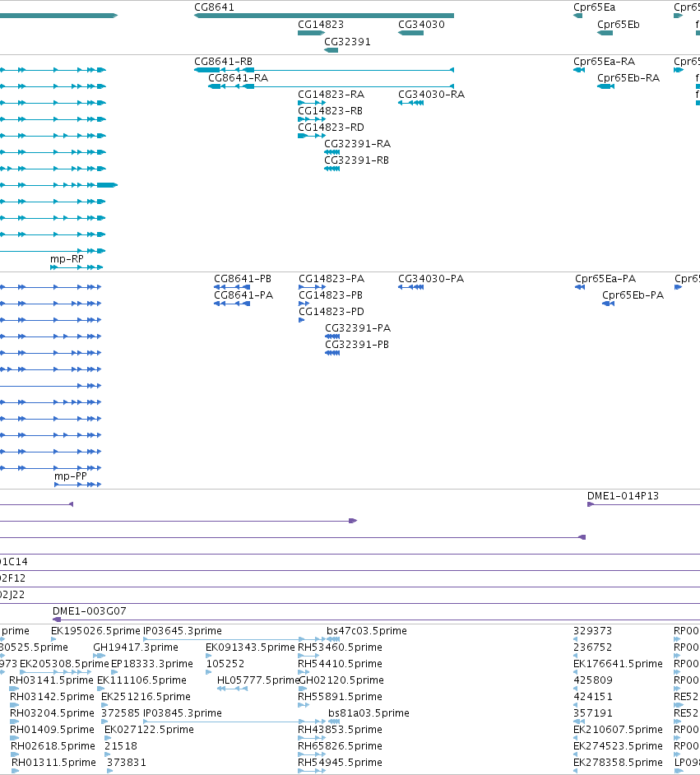Click transcript CG34030-RA label
The width and height of the screenshot is (700, 775).
pyautogui.click(x=431, y=95)
